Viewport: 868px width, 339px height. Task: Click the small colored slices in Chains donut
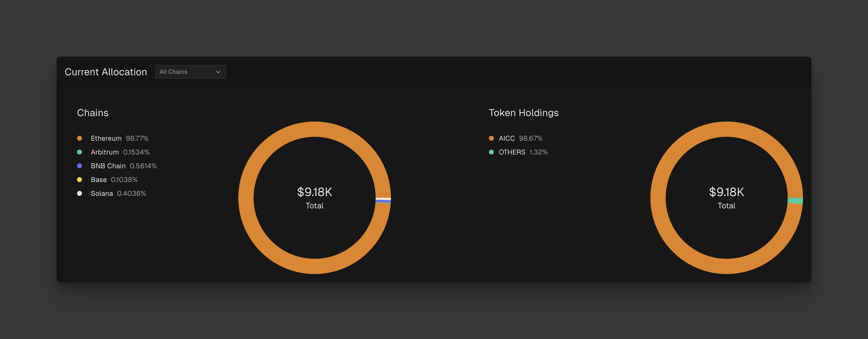coord(384,201)
